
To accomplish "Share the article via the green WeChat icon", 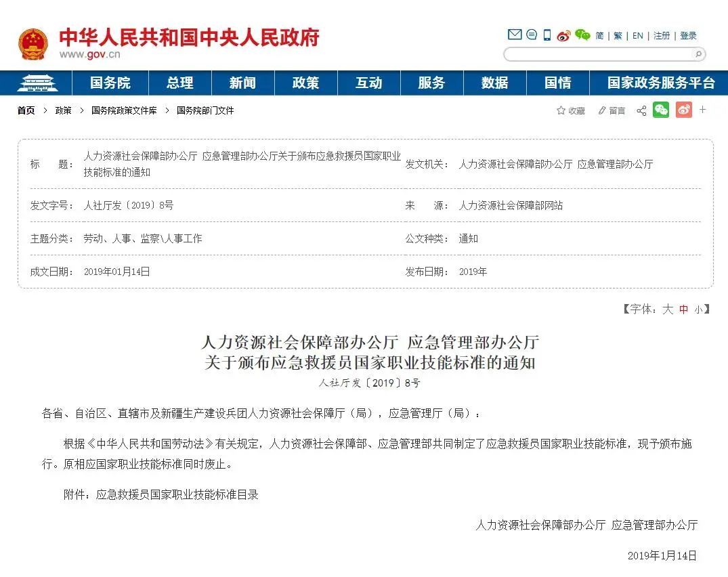I will (660, 110).
